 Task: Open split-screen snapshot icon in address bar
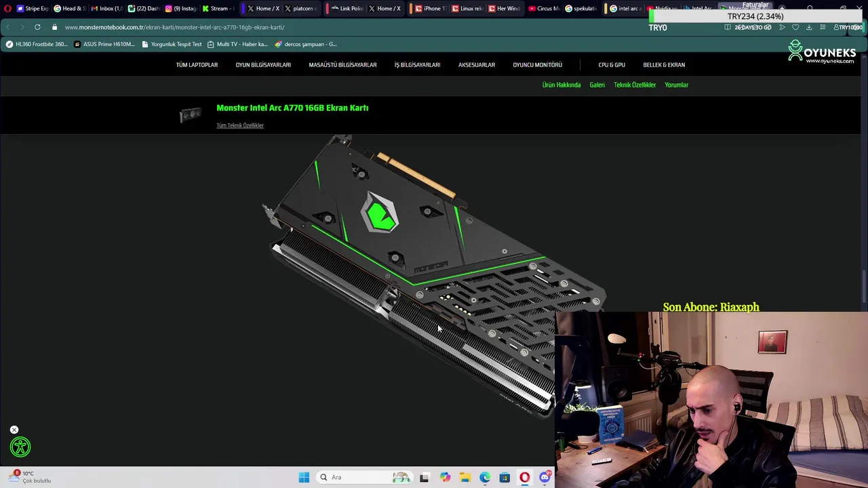(x=728, y=27)
